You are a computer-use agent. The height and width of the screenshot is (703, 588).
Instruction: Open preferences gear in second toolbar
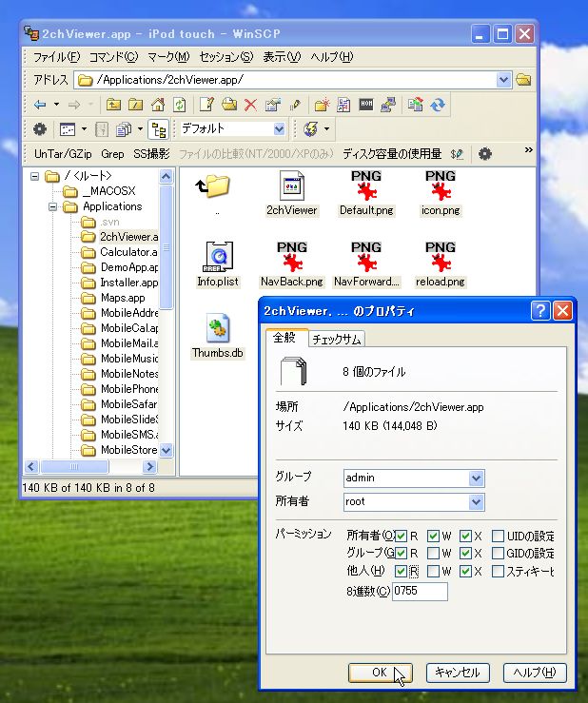click(x=40, y=129)
